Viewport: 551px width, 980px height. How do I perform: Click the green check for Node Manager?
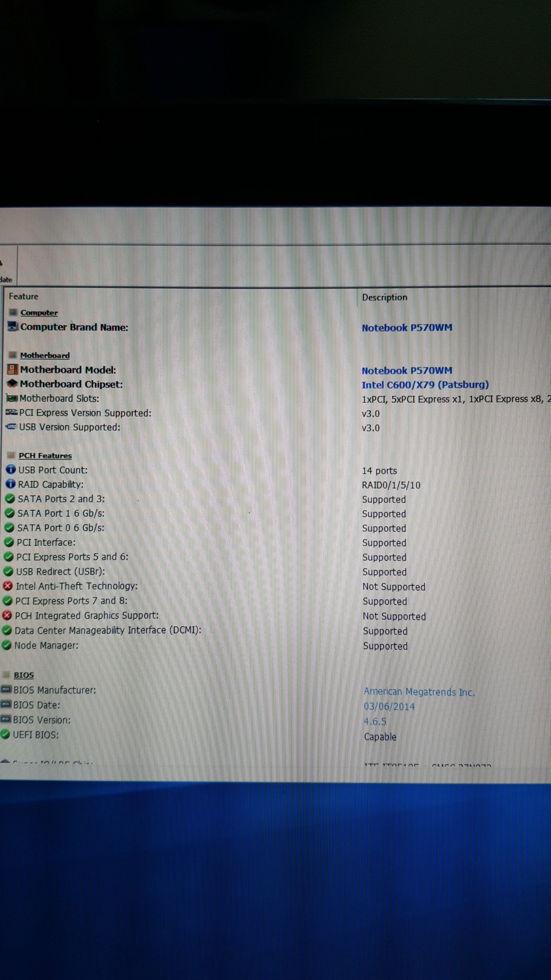point(6,645)
